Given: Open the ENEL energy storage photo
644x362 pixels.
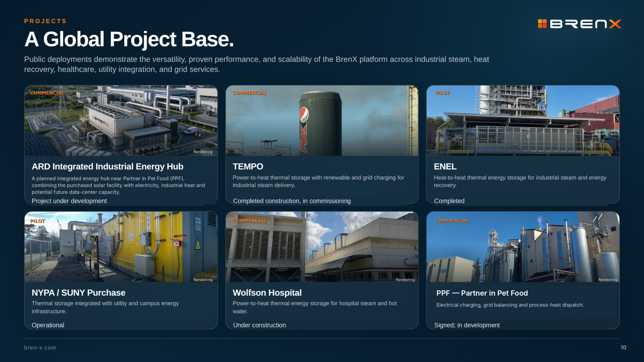Looking at the screenshot, I should 523,121.
